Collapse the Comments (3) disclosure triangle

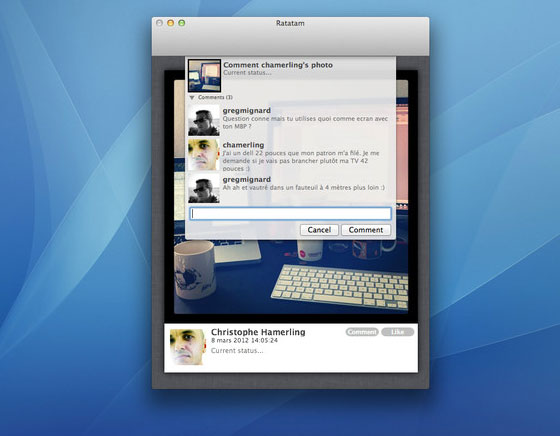pos(192,97)
